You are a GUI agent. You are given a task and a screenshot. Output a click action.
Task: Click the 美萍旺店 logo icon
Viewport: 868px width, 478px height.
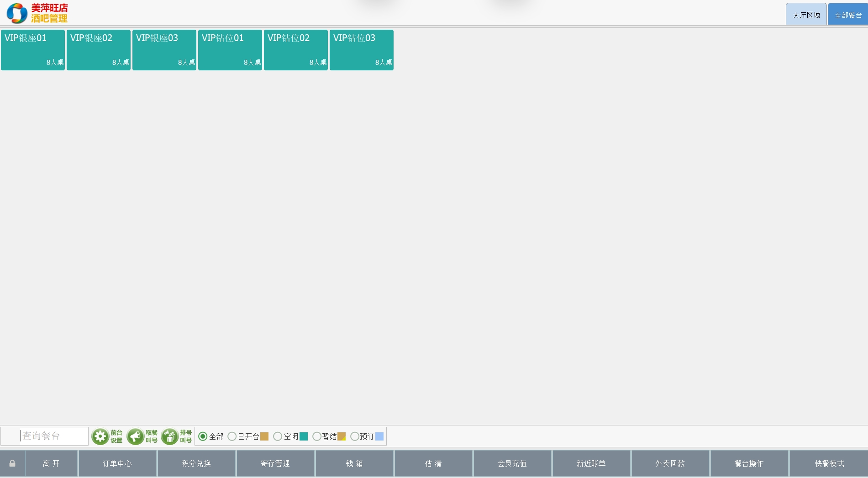tap(17, 13)
